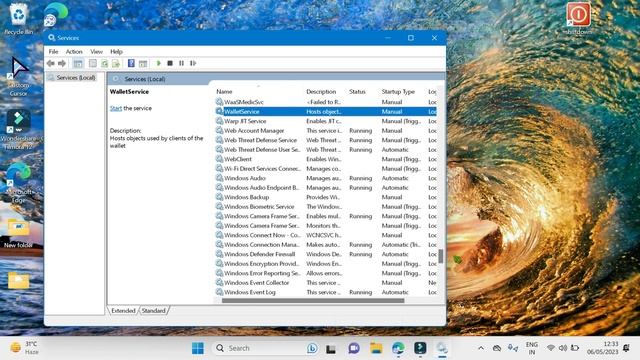Viewport: 640px width, 360px height.
Task: Open the Custom Cursor desktop shortcut
Action: click(x=18, y=77)
